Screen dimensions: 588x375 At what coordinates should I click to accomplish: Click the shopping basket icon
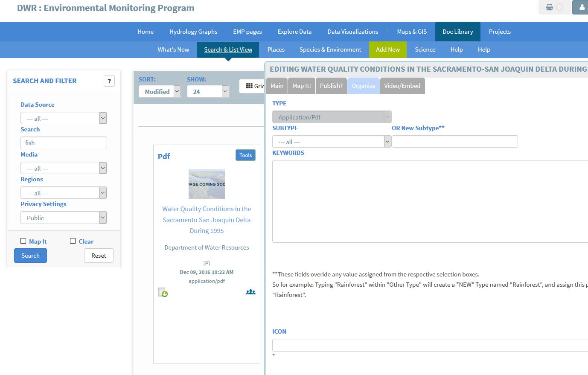550,7
